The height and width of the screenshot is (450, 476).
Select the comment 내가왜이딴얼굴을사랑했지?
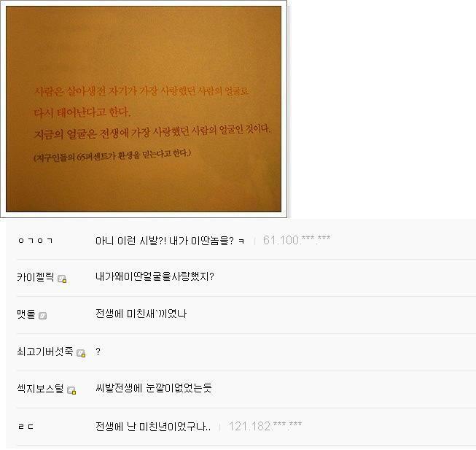click(155, 276)
